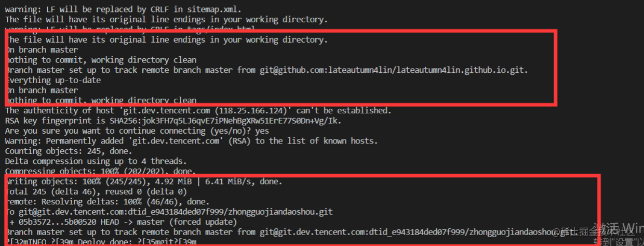The width and height of the screenshot is (644, 246).
Task: Click the 'INFO Deploy done: git' line
Action: tap(101, 242)
